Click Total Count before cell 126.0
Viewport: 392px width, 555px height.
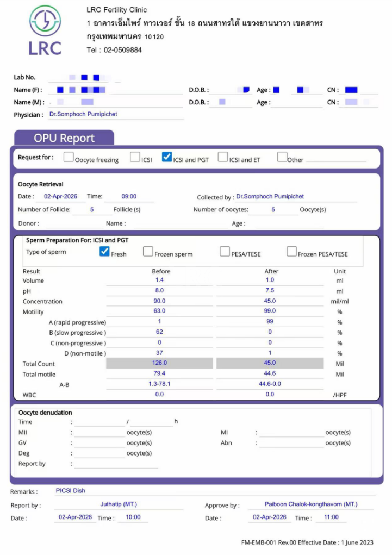159,363
